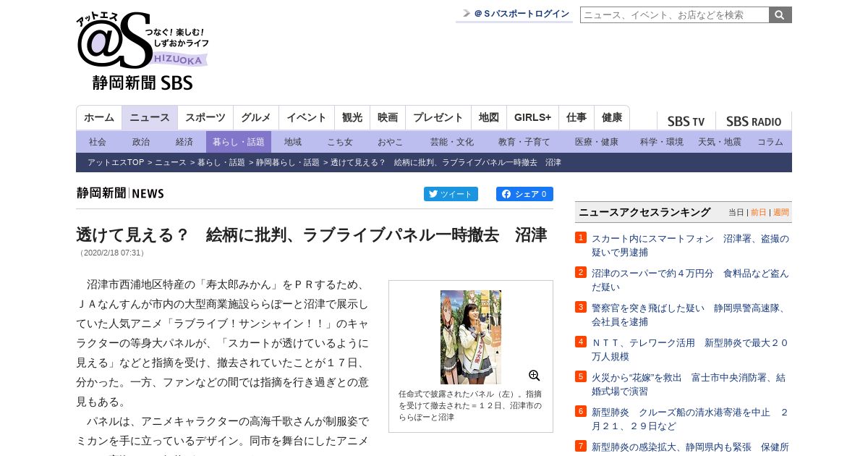The image size is (868, 456).
Task: Click the 静岡暮らし・話題 breadcrumb link
Action: click(288, 163)
